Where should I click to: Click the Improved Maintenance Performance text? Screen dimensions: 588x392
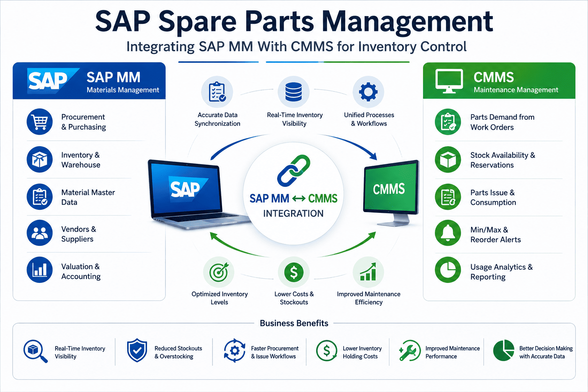(x=452, y=352)
